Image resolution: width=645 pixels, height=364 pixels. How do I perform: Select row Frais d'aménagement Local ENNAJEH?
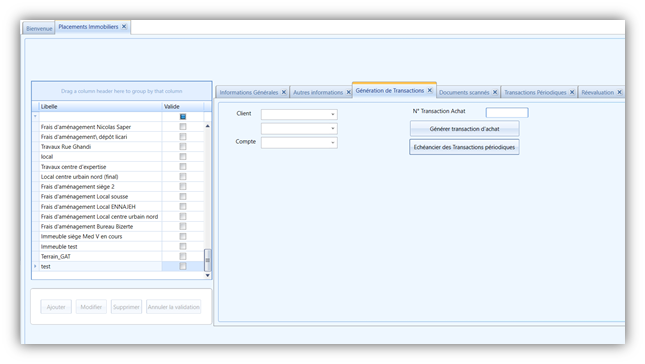118,206
